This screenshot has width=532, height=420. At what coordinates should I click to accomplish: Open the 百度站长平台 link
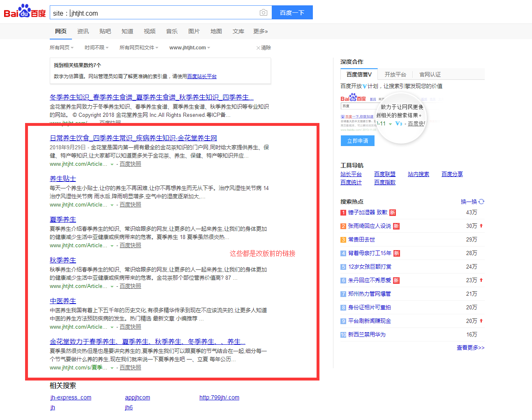pyautogui.click(x=201, y=77)
